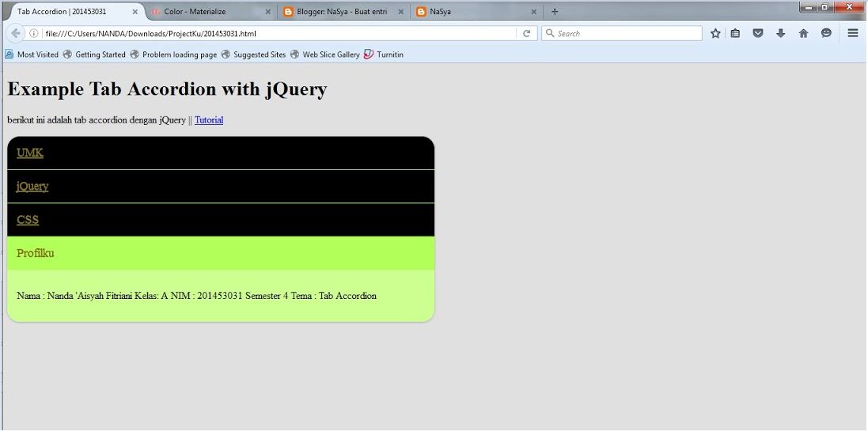This screenshot has width=868, height=431.
Task: Go to the home page icon
Action: [x=804, y=33]
